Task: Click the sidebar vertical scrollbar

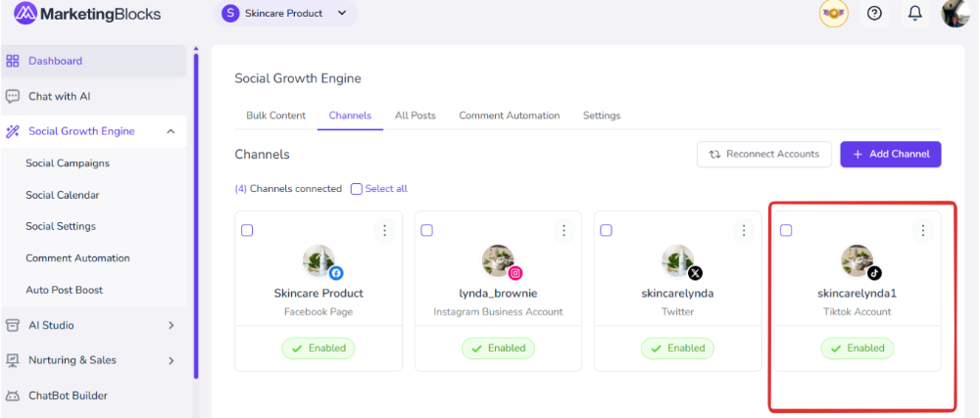Action: click(x=196, y=215)
